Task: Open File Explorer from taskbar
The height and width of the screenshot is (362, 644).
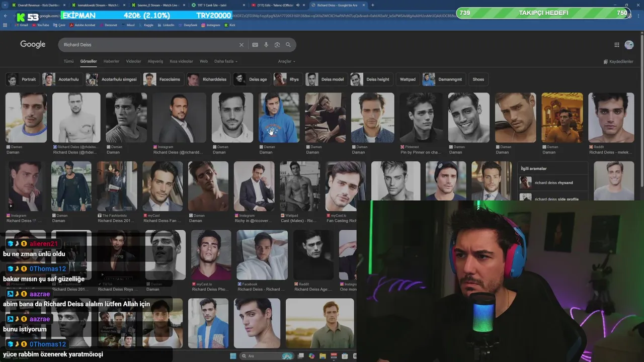Action: pyautogui.click(x=323, y=356)
